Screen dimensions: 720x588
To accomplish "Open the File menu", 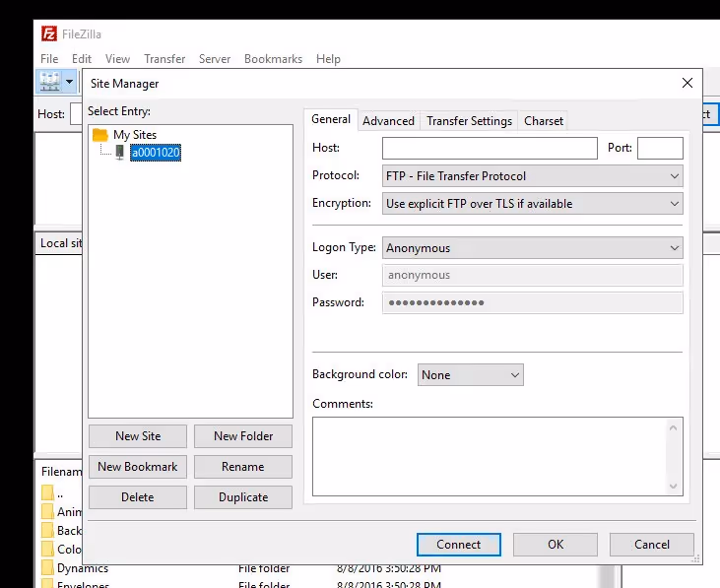I will pyautogui.click(x=49, y=59).
